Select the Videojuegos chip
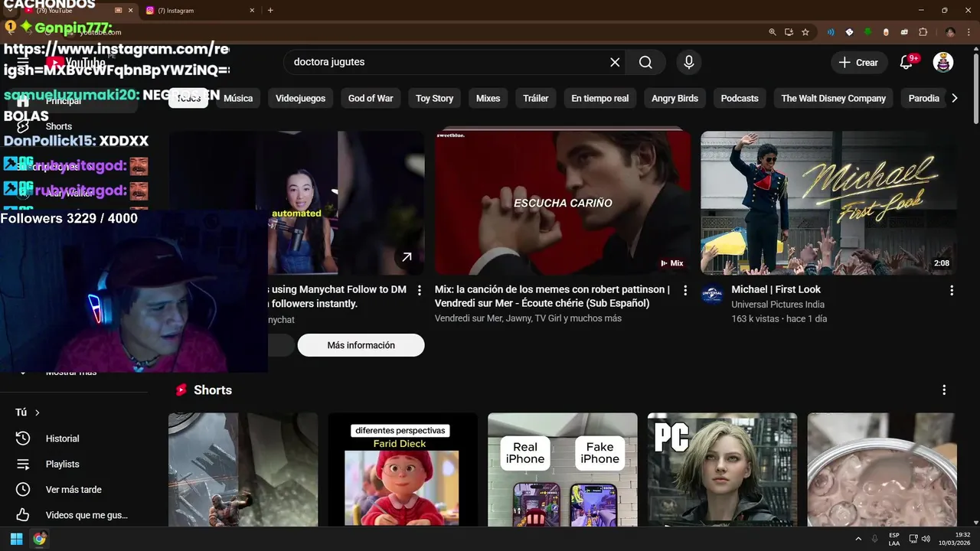The image size is (980, 551). click(300, 98)
